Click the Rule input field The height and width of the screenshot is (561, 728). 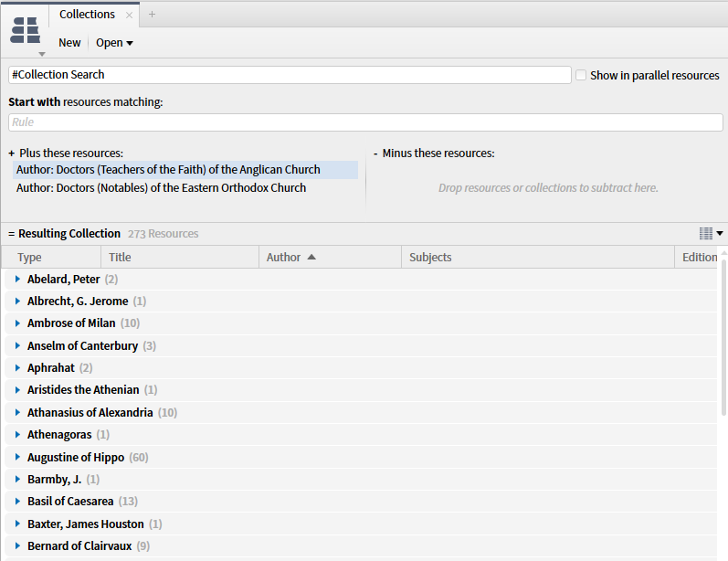[x=364, y=122]
